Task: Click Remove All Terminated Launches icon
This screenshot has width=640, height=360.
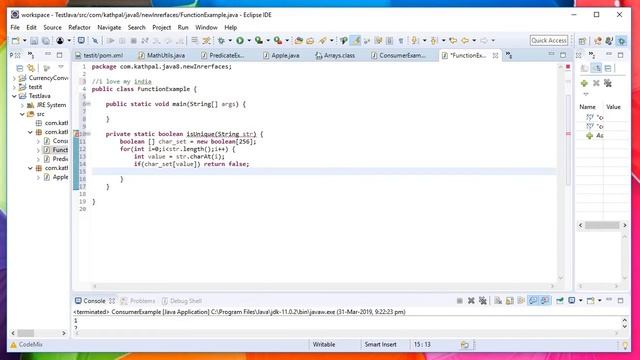Action: tap(483, 301)
